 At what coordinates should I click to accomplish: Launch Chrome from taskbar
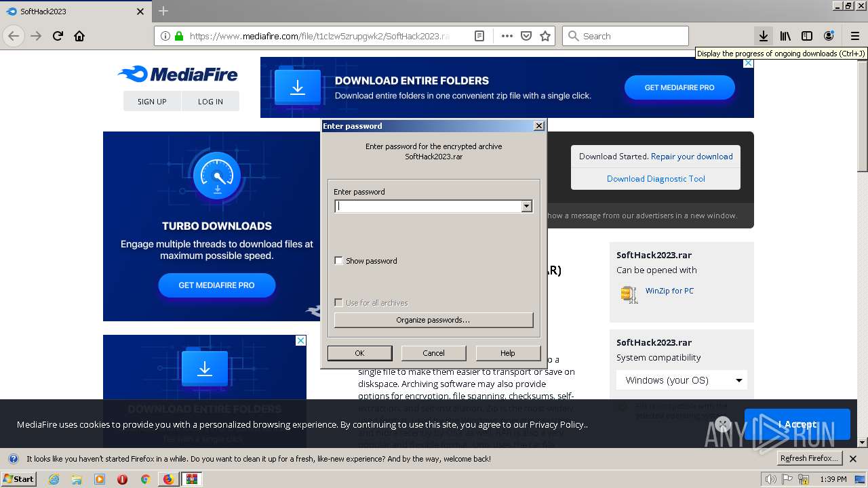(145, 479)
